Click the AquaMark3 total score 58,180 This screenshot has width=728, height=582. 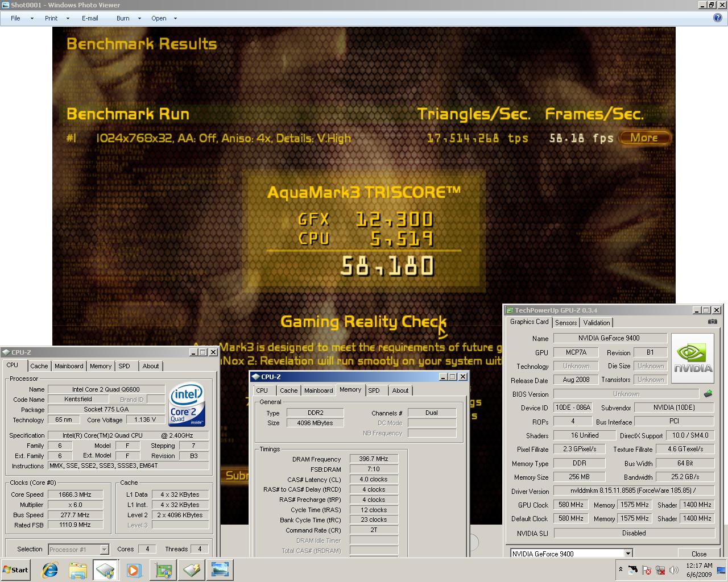coord(387,266)
